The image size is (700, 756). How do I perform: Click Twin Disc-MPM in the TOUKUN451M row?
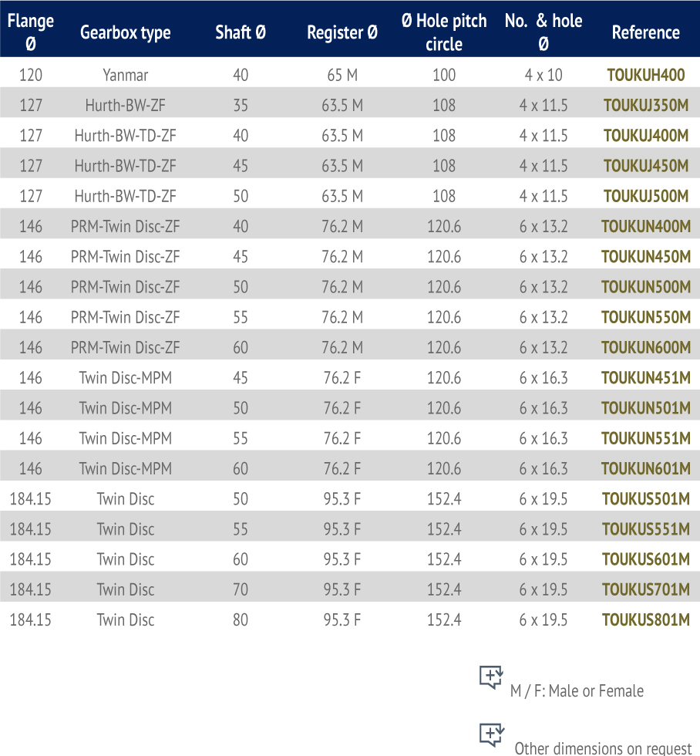125,377
